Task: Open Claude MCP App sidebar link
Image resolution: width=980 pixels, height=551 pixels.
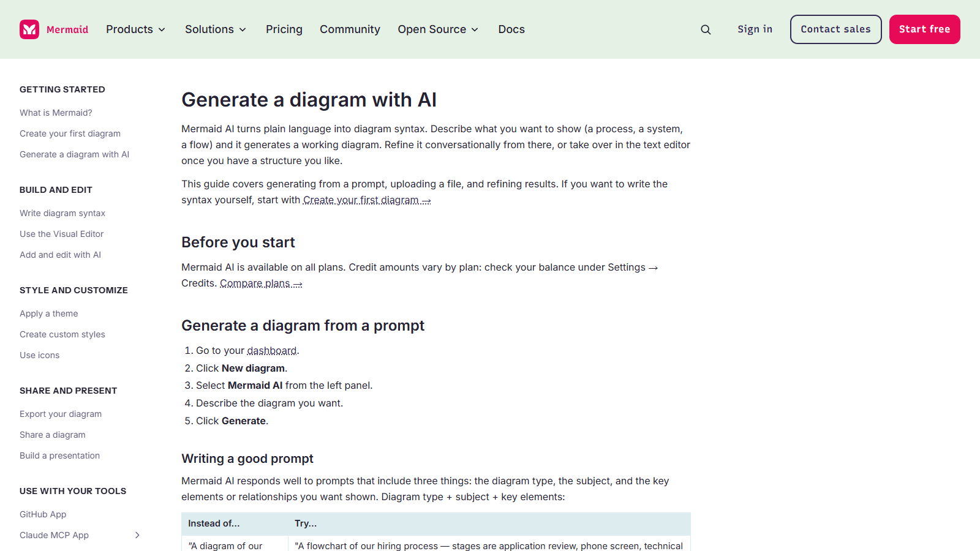Action: click(54, 535)
